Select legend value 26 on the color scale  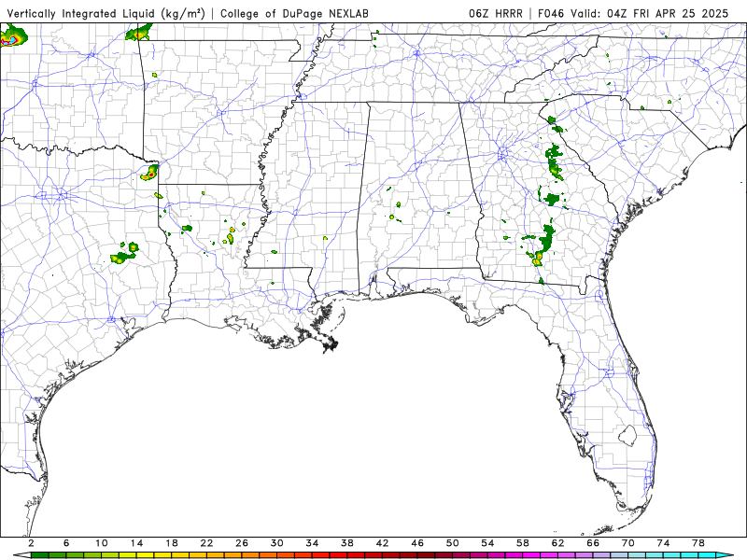pyautogui.click(x=242, y=543)
